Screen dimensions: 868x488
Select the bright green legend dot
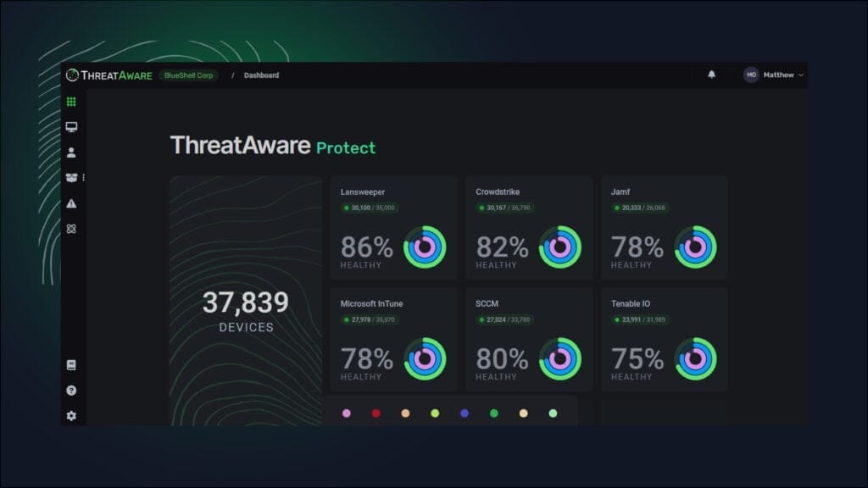(x=494, y=413)
